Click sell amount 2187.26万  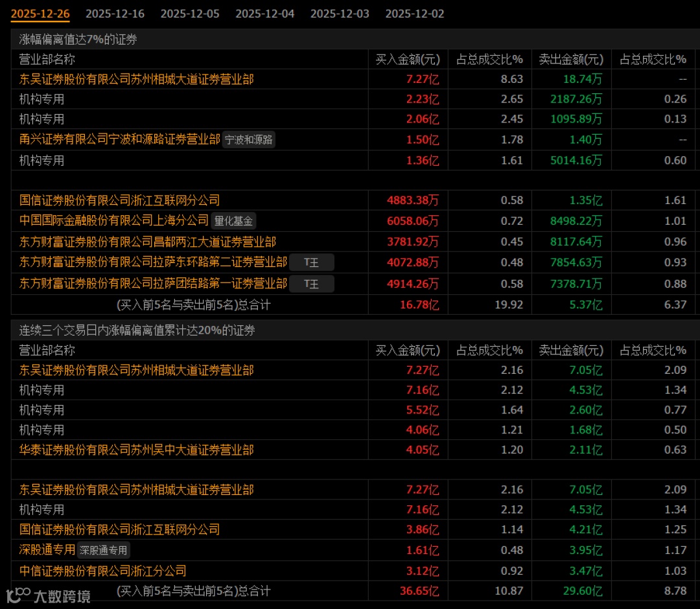click(x=576, y=99)
